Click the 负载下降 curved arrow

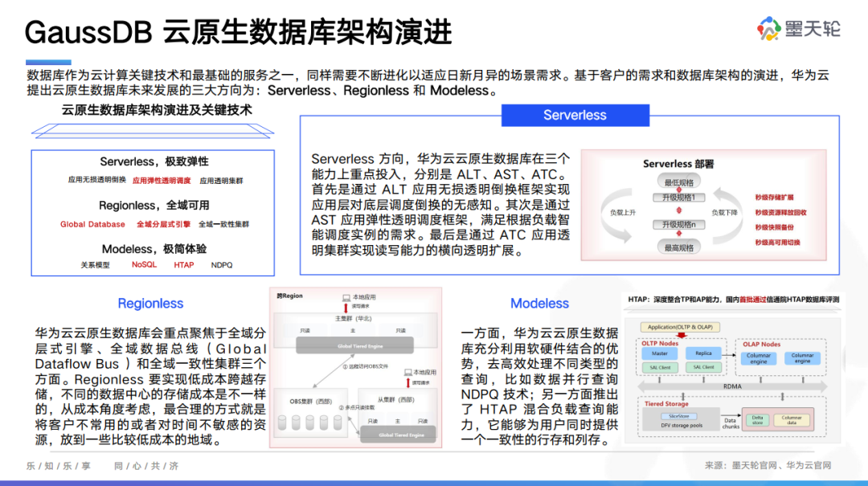click(x=730, y=215)
